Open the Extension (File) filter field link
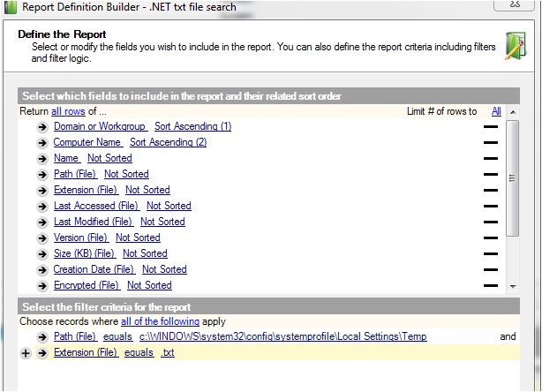 pyautogui.click(x=87, y=352)
